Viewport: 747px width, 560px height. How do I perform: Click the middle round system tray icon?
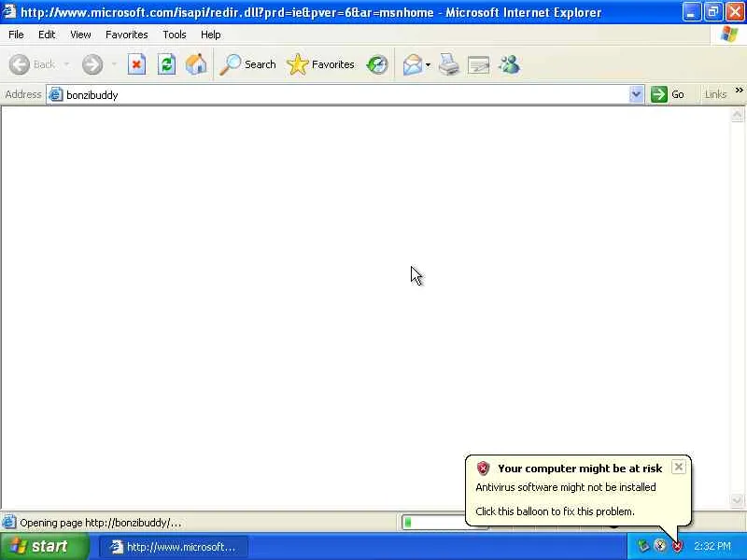point(660,545)
